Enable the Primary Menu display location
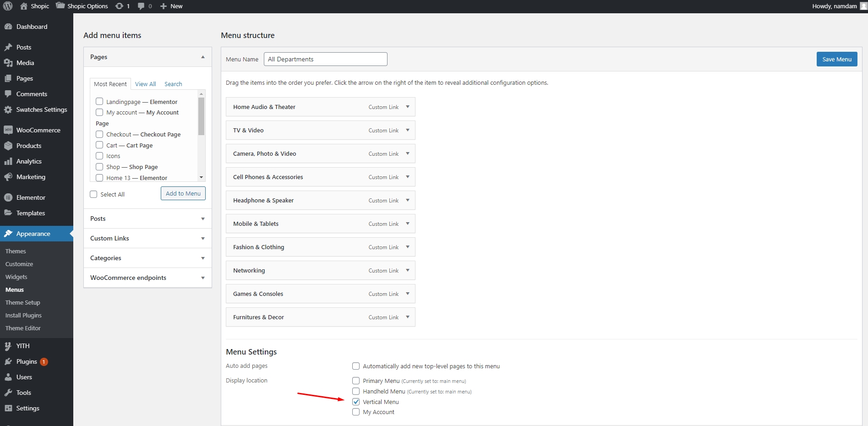 356,381
